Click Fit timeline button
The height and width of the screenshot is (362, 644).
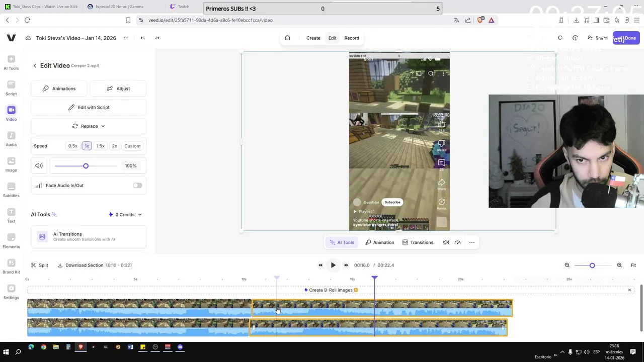(x=633, y=265)
